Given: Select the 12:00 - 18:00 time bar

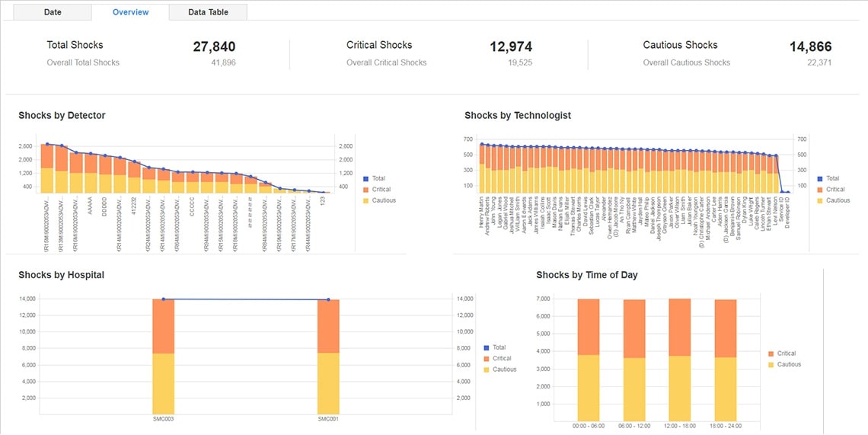Looking at the screenshot, I should click(680, 358).
